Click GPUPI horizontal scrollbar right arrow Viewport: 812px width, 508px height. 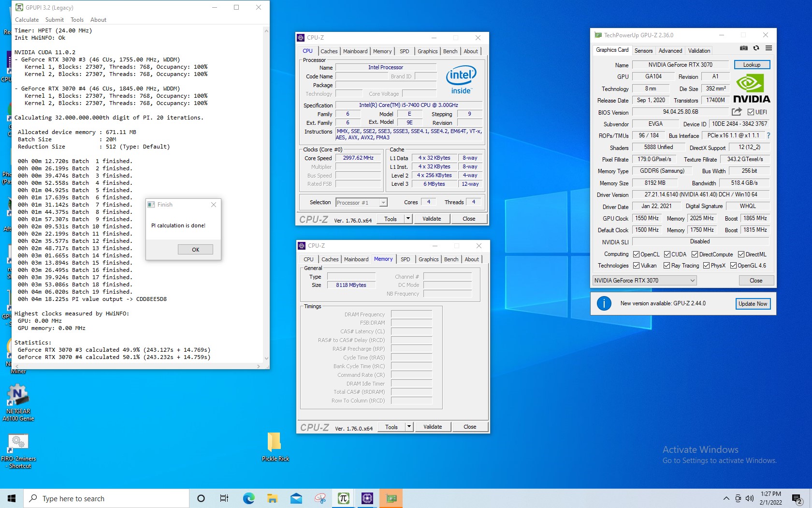click(x=259, y=366)
